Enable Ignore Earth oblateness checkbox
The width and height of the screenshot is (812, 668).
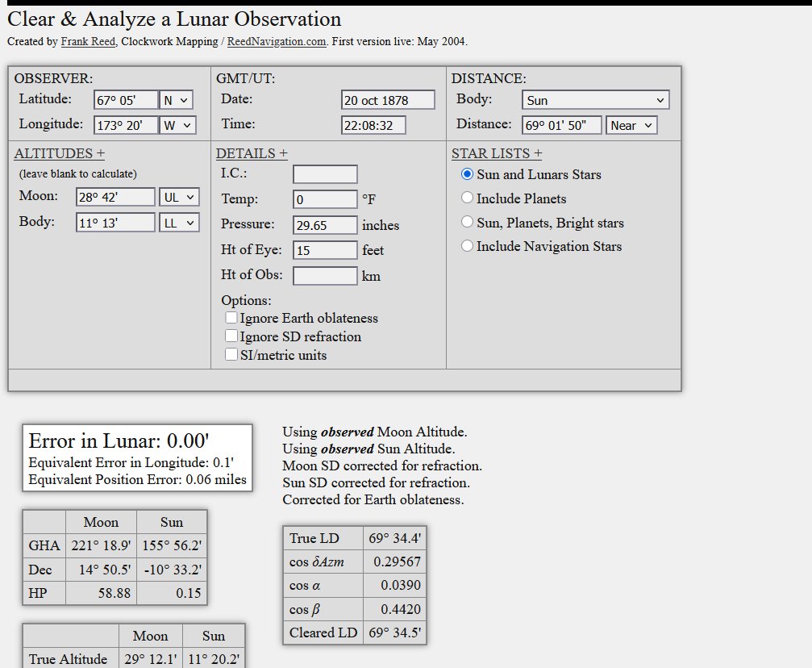pos(231,318)
